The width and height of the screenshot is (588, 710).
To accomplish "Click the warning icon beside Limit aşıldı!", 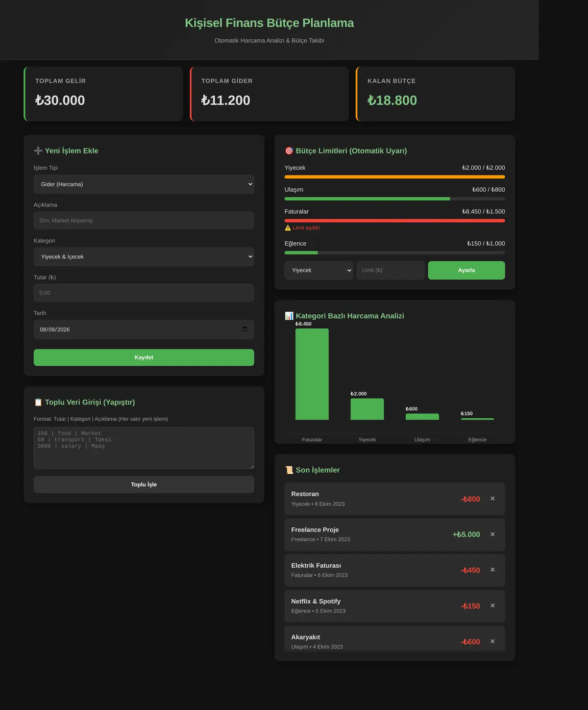I will click(288, 228).
